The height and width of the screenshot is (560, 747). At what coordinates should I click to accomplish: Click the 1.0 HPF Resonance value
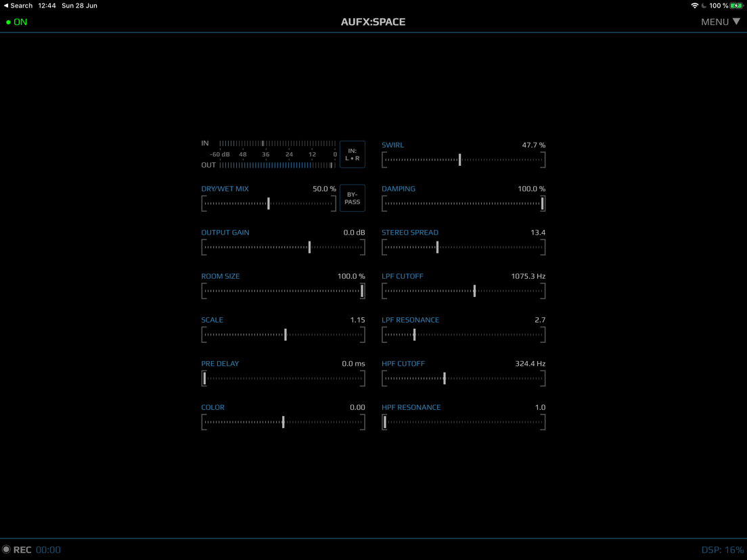[540, 408]
